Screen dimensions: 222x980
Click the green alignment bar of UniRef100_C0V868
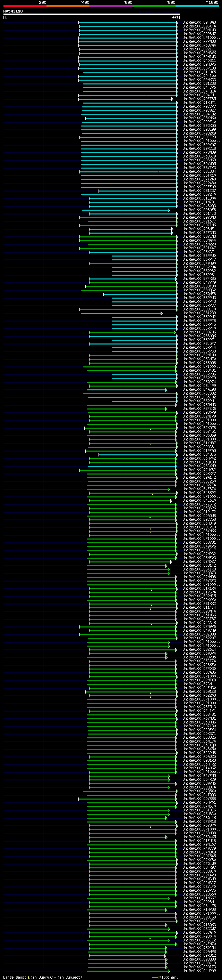point(128,799)
